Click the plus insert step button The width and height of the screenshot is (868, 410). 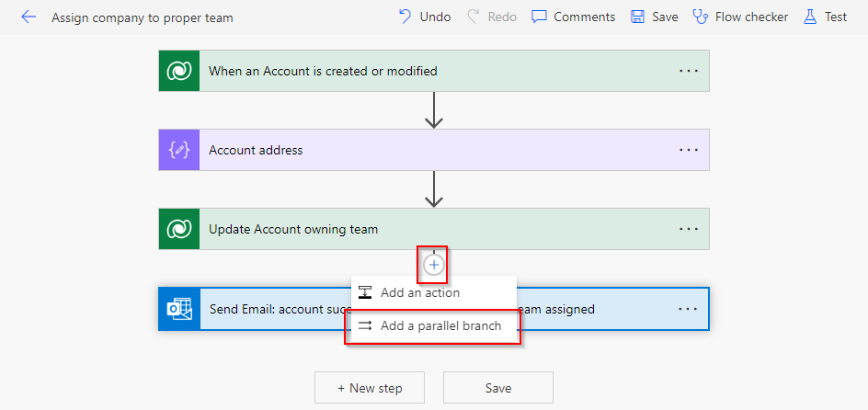[x=434, y=265]
